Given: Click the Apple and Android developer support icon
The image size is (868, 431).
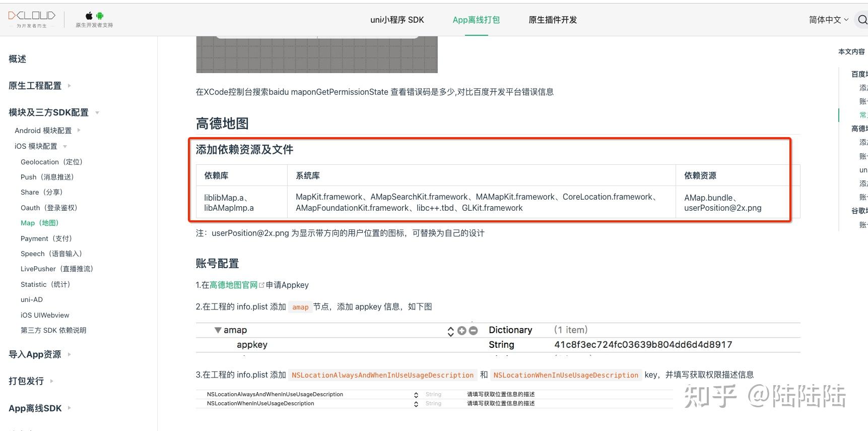Looking at the screenshot, I should click(x=94, y=20).
